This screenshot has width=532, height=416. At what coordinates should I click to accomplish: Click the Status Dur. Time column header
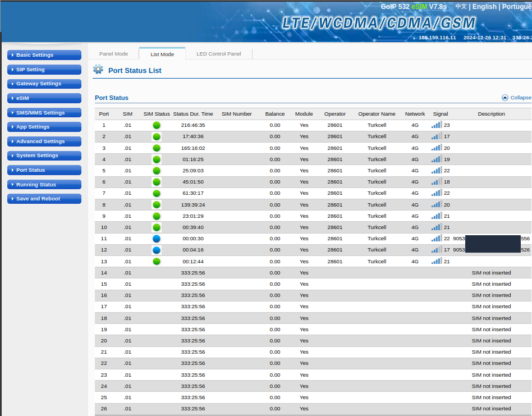(x=193, y=114)
